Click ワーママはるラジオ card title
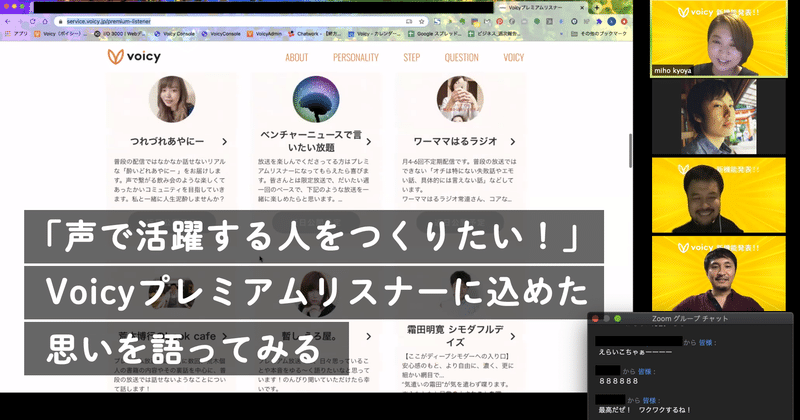The image size is (800, 420). [x=455, y=141]
